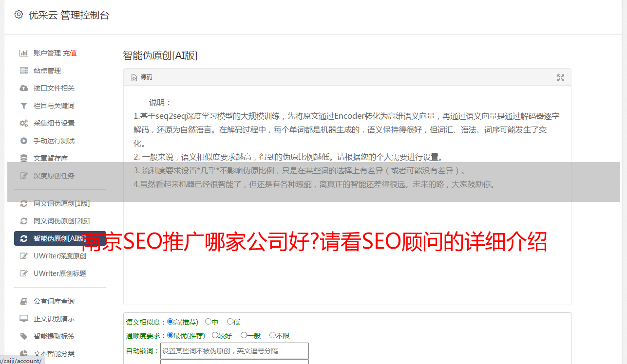Image resolution: width=627 pixels, height=364 pixels.
Task: Click the 优采云 管理控制台 header title
Action: coord(69,15)
